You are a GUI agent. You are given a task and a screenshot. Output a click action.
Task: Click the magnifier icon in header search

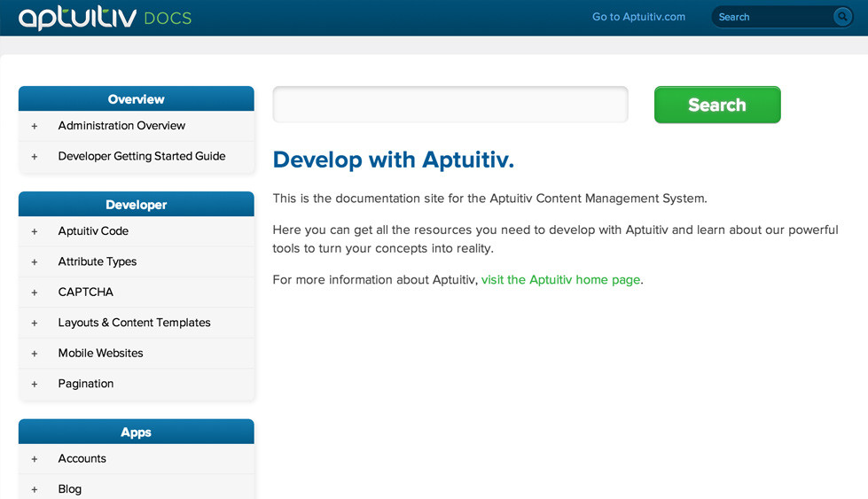(842, 17)
